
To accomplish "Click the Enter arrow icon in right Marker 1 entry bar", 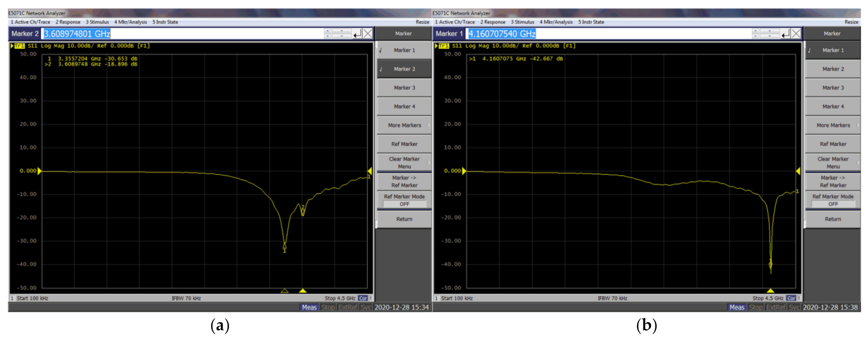I will [x=785, y=34].
